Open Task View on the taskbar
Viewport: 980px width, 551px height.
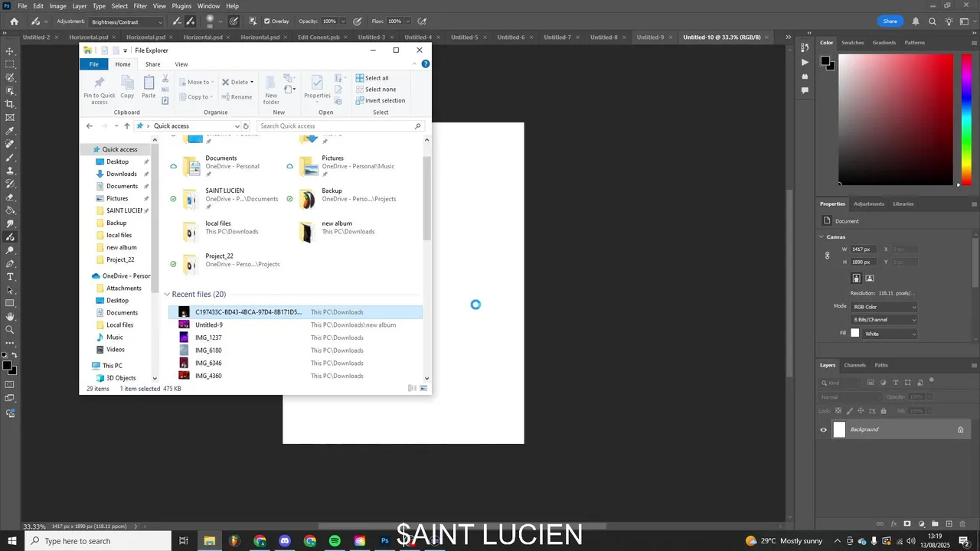coord(184,541)
